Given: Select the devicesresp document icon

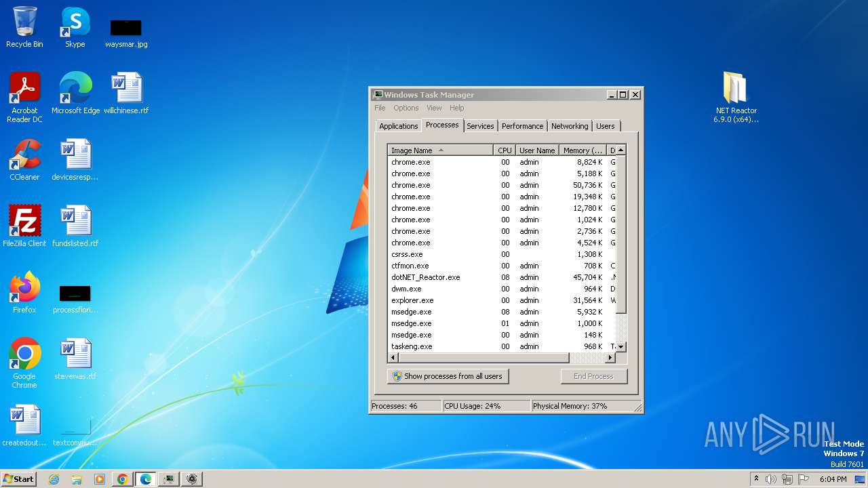Looking at the screenshot, I should 75,160.
